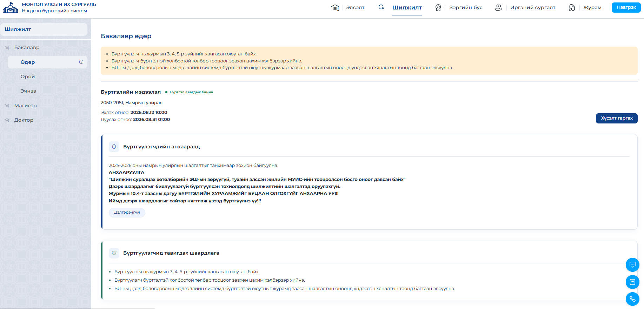Click the Дэлгэрэнгүй details button
644x309 pixels.
point(127,213)
